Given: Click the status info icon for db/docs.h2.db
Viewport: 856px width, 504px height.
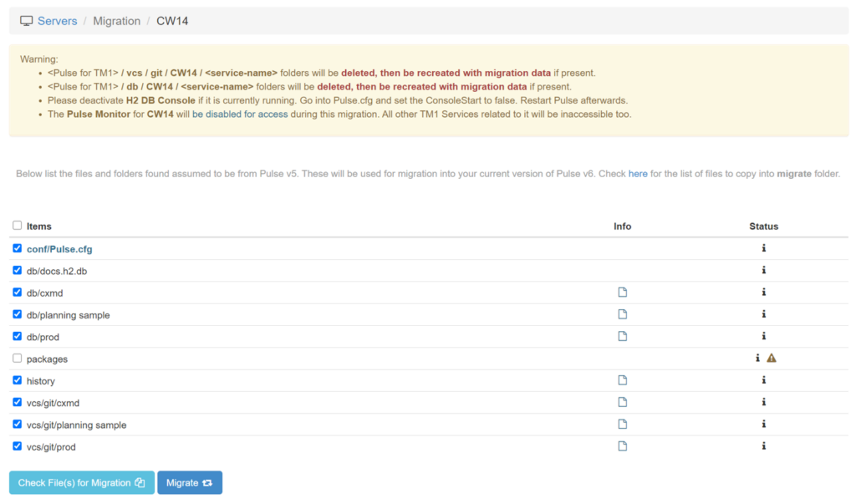Looking at the screenshot, I should tap(763, 270).
